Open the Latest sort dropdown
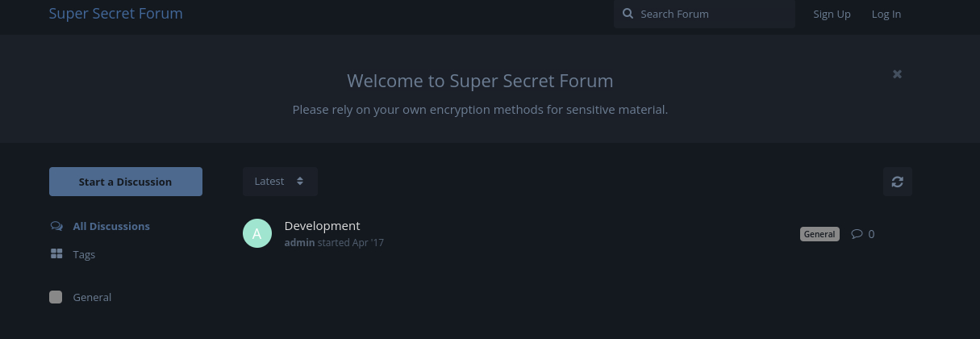Viewport: 980px width, 339px height. 280,182
